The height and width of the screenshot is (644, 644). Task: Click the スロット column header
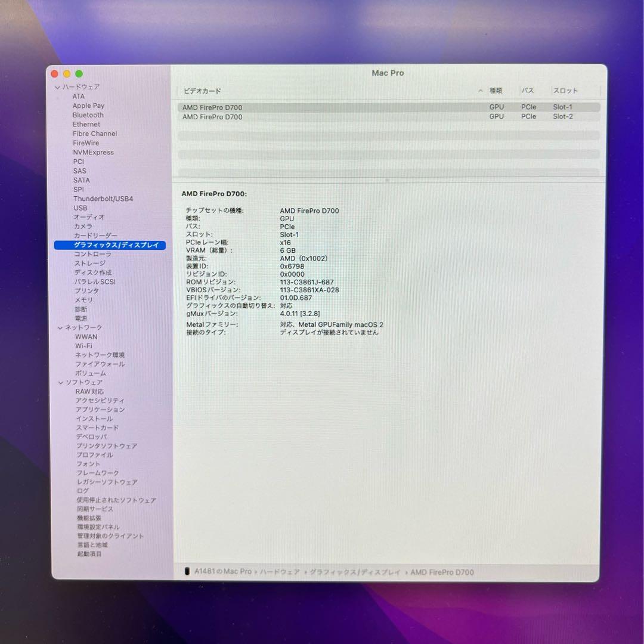tap(565, 91)
